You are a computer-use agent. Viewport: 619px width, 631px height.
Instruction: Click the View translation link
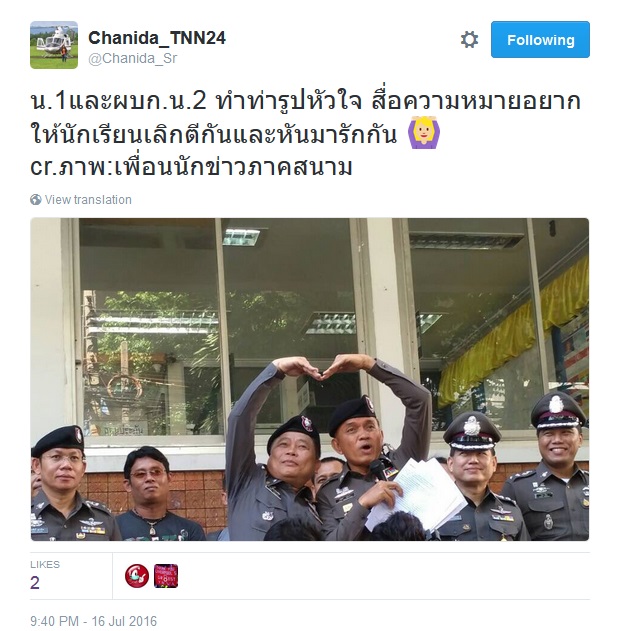(x=88, y=200)
